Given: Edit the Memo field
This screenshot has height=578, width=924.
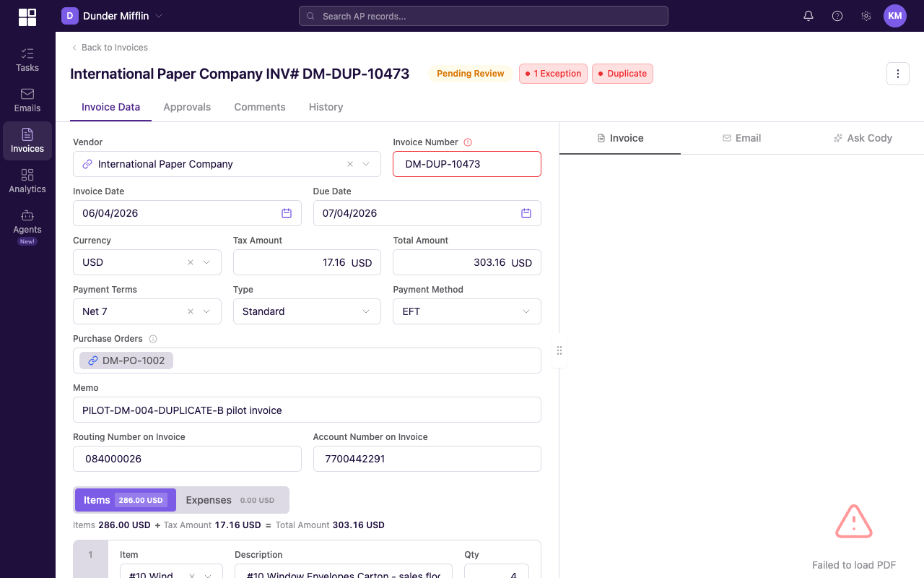Looking at the screenshot, I should (x=307, y=410).
